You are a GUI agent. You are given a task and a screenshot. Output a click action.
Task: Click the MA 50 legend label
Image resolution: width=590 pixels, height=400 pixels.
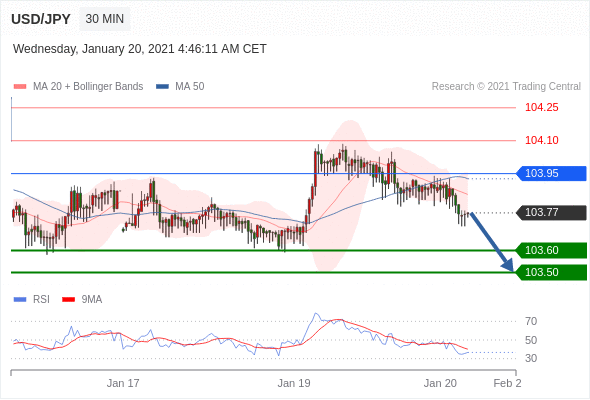point(190,87)
